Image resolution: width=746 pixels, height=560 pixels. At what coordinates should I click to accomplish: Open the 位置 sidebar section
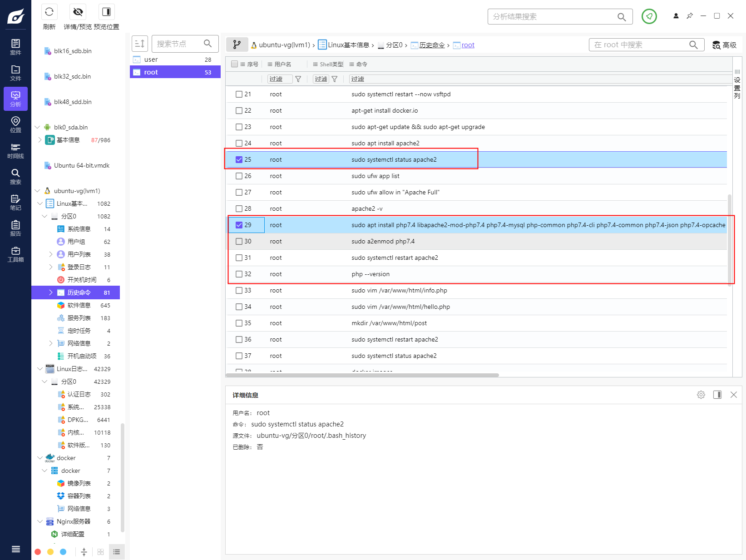tap(15, 124)
